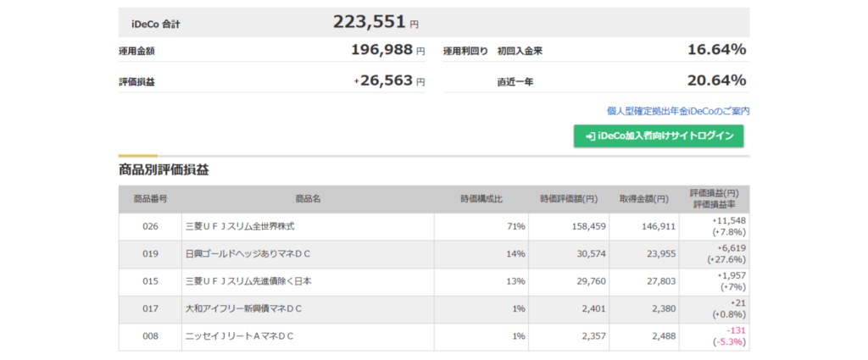The image size is (868, 360).
Task: Select 三菱UFJスリム全世界株式 fund name
Action: tap(240, 227)
